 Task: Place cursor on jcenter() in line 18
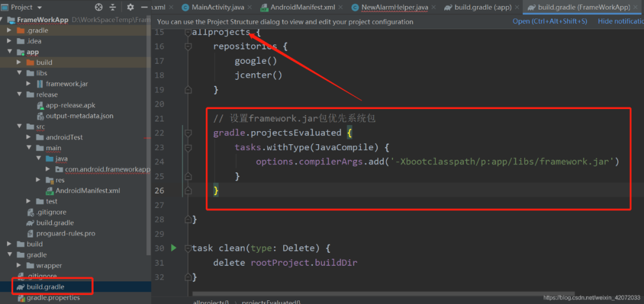(x=258, y=75)
